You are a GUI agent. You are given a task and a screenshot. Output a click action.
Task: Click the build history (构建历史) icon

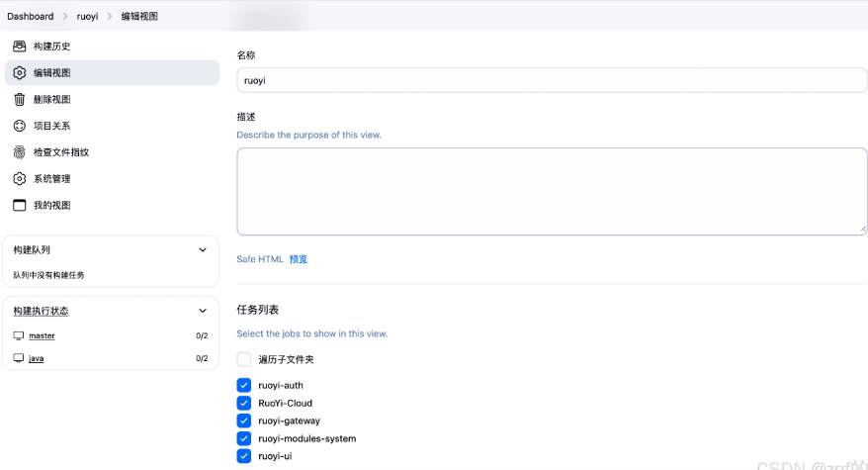coord(19,47)
